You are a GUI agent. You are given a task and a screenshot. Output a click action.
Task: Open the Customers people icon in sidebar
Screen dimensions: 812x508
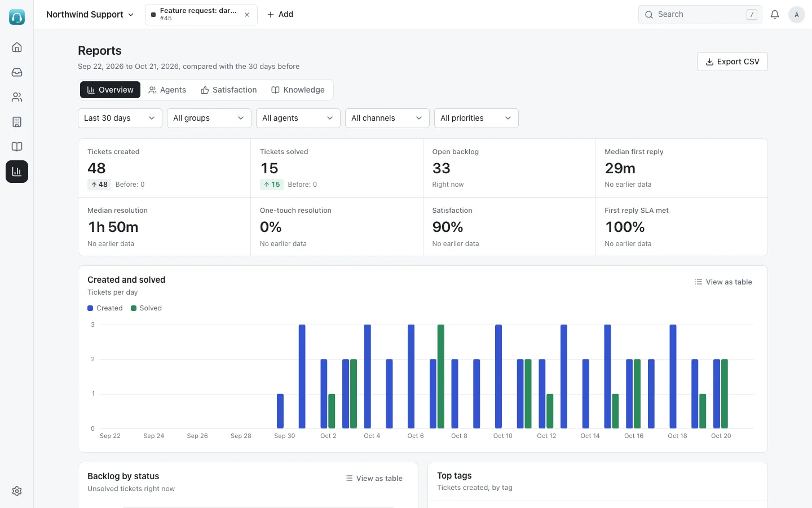tap(17, 97)
